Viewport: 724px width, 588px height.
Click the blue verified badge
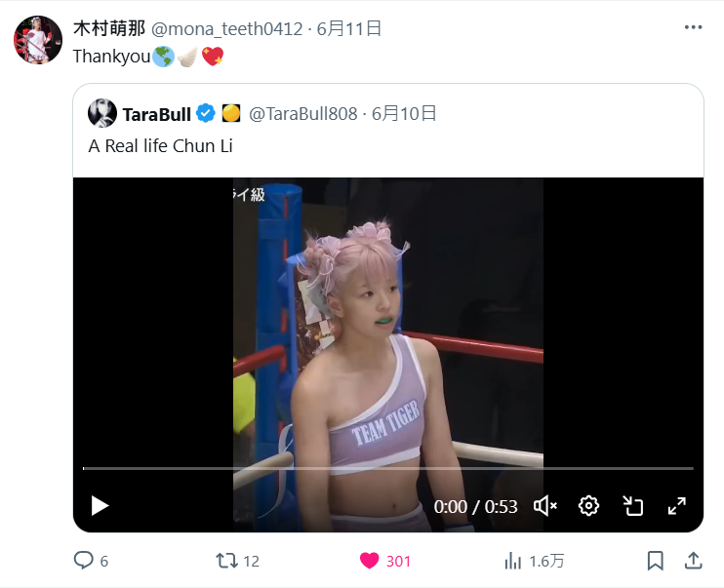tap(206, 113)
